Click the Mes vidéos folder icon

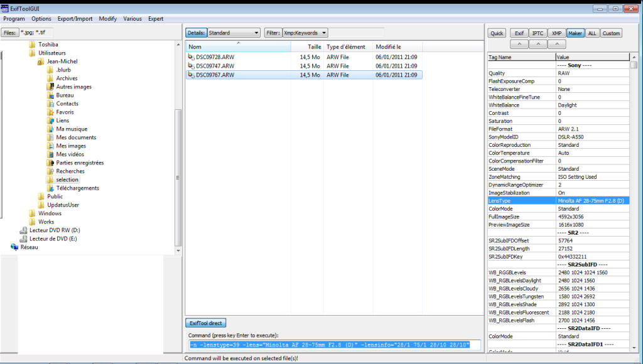pos(50,154)
